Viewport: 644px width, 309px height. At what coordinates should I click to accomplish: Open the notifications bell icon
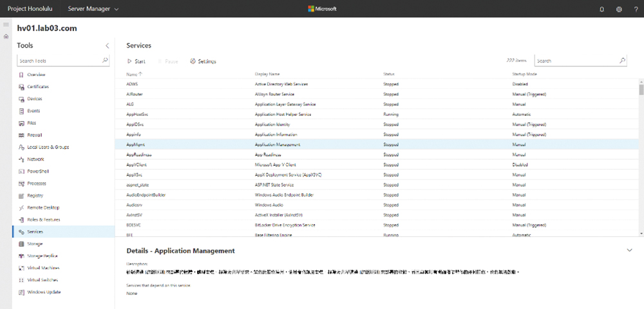point(601,10)
